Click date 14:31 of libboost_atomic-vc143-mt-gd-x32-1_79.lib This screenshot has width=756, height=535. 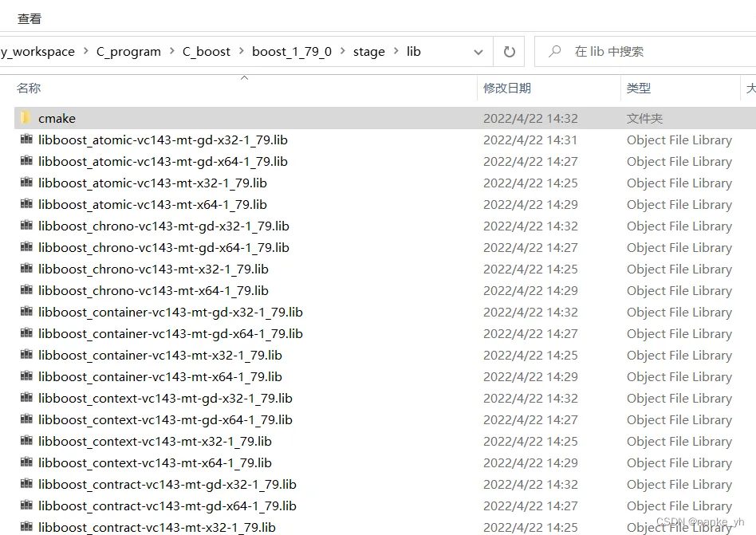(530, 140)
